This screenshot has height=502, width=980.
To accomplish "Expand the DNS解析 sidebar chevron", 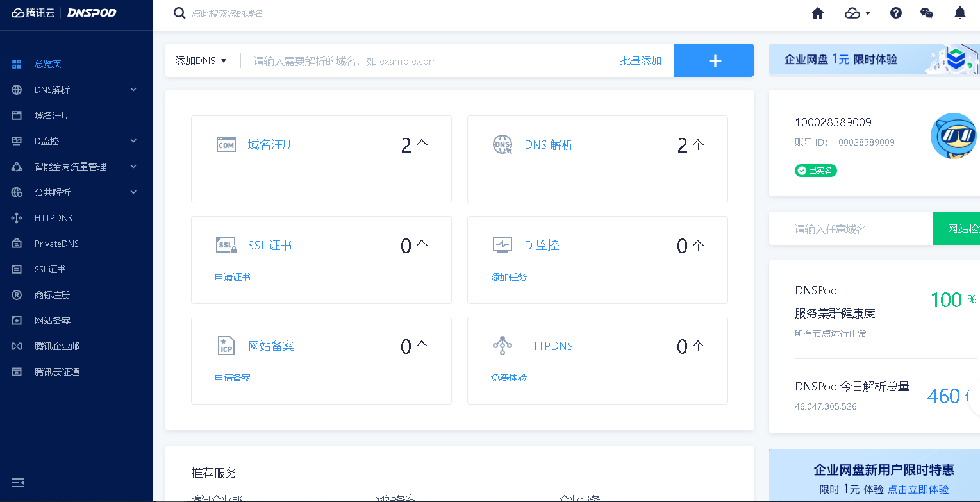I will coord(133,90).
